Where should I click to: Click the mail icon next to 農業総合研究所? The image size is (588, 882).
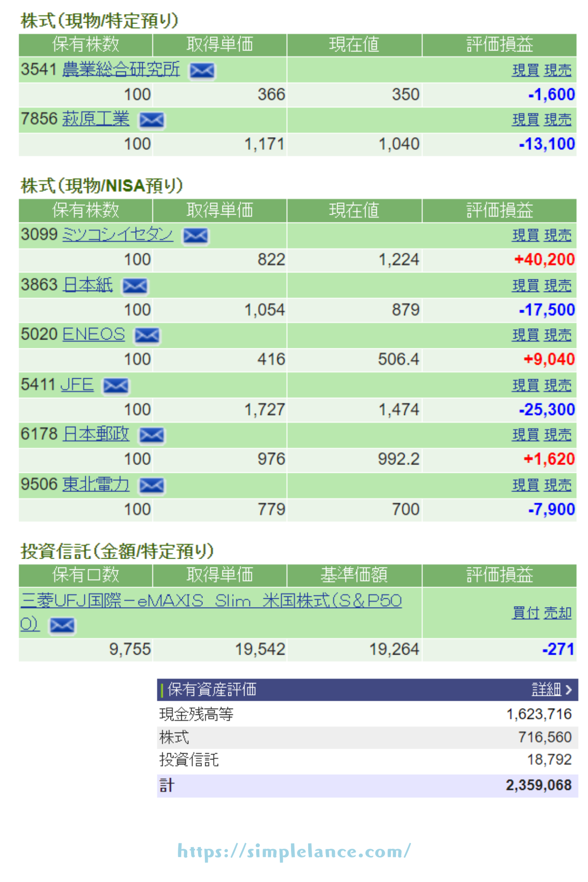202,71
